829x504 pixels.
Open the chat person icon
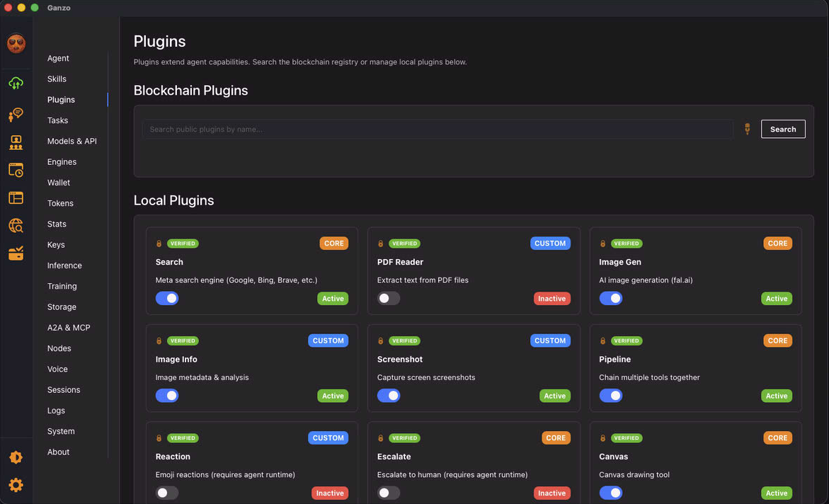(16, 114)
